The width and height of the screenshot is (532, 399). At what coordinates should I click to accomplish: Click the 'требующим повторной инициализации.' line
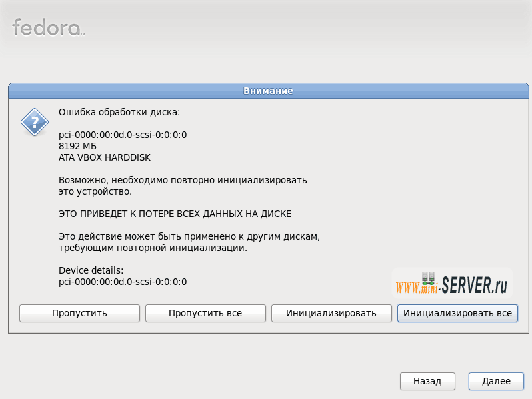coord(153,248)
